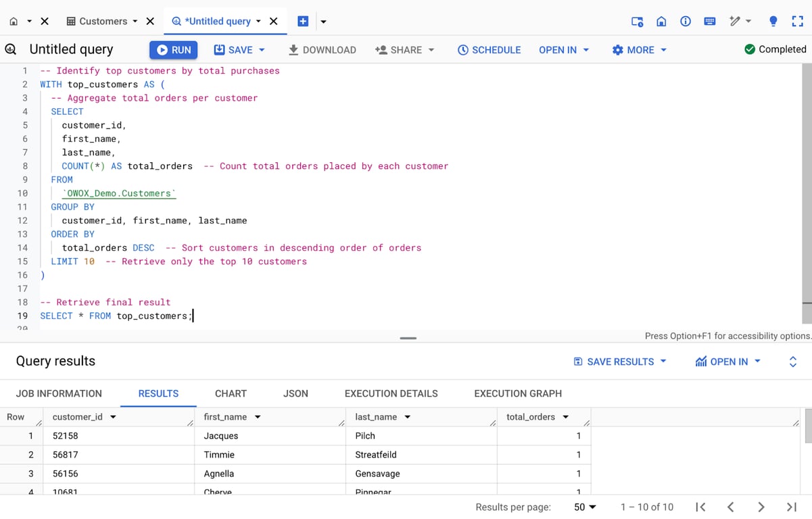
Task: Click the editor vertical scrollbar
Action: pos(807,193)
